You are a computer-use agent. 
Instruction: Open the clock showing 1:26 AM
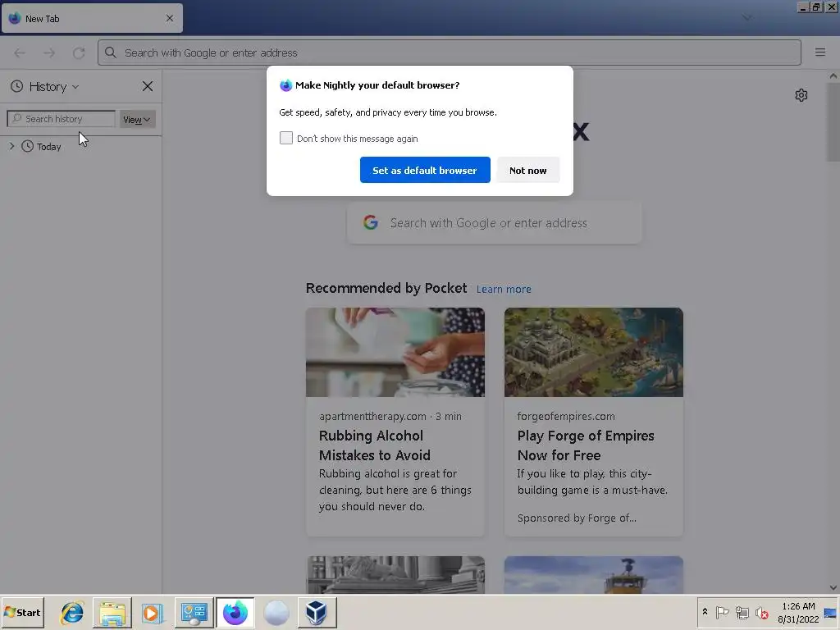[x=798, y=612]
